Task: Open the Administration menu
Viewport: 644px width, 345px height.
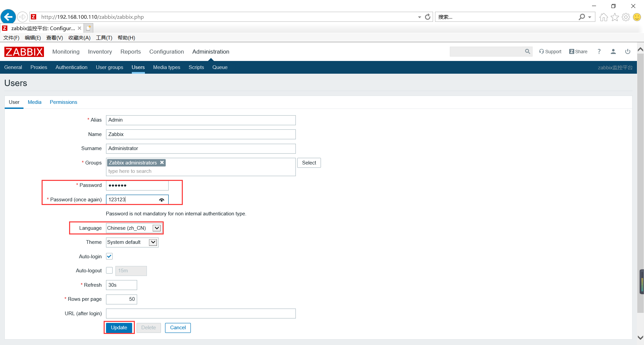Action: [211, 52]
